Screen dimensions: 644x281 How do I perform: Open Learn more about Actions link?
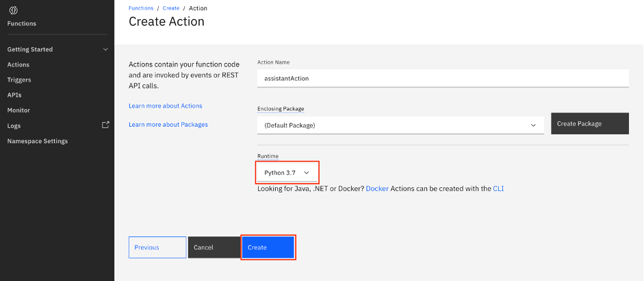165,106
